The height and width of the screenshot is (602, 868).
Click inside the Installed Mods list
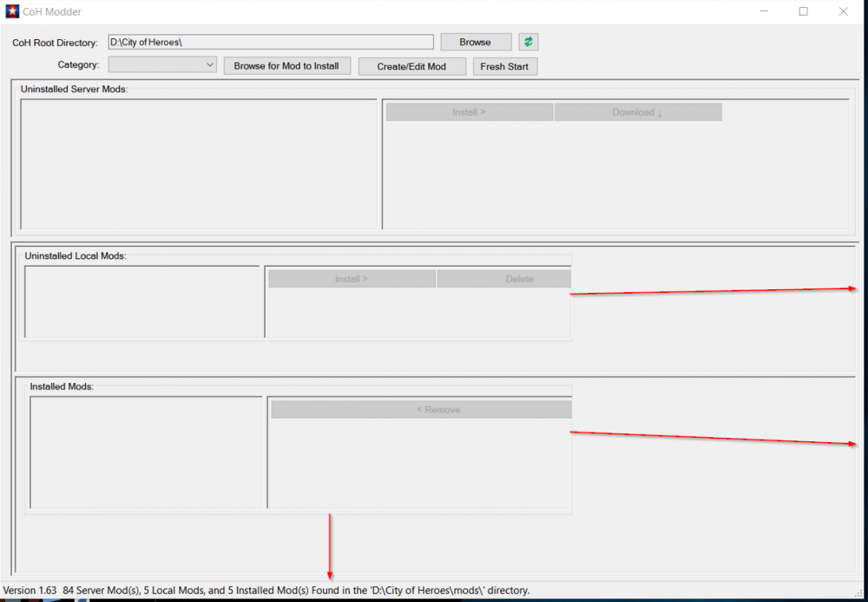146,452
